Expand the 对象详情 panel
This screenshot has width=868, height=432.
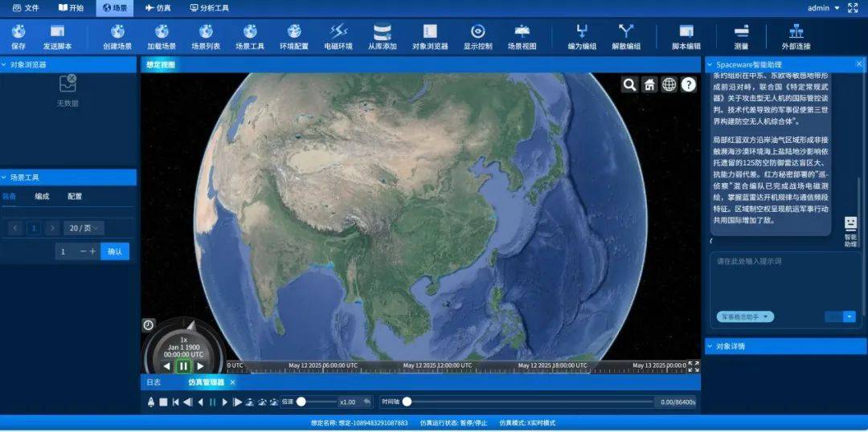(x=710, y=346)
